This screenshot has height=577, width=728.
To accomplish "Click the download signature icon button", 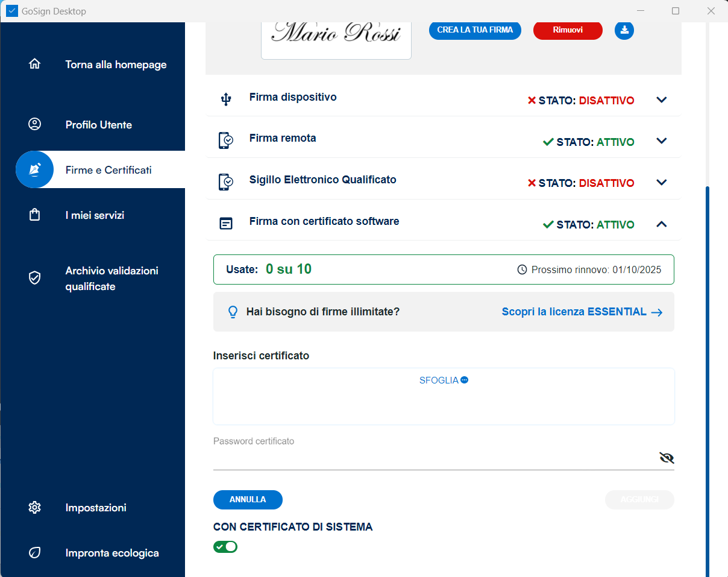I will pyautogui.click(x=624, y=30).
